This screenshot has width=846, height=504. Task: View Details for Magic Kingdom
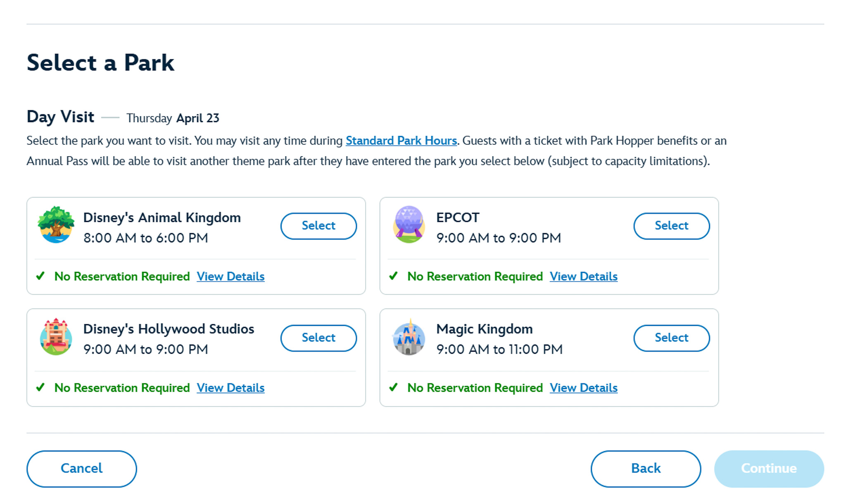(584, 388)
